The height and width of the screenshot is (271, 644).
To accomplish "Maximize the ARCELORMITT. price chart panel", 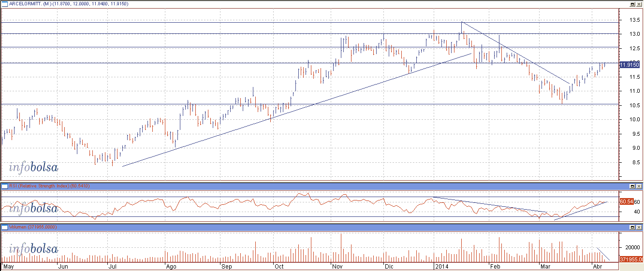I will click(x=632, y=3).
